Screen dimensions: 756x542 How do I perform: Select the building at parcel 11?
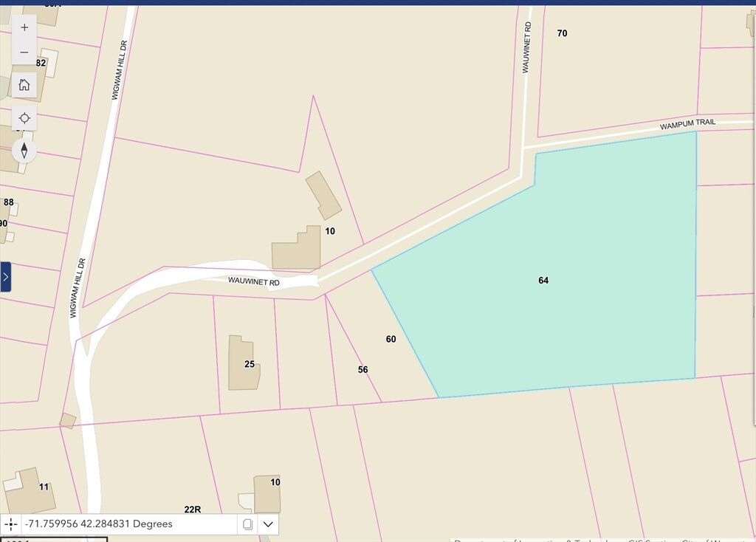coord(30,490)
